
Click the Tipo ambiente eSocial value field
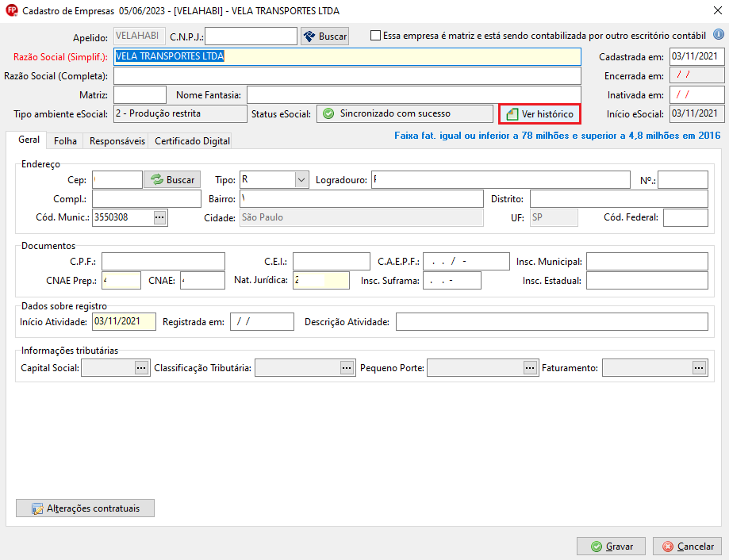(x=180, y=114)
